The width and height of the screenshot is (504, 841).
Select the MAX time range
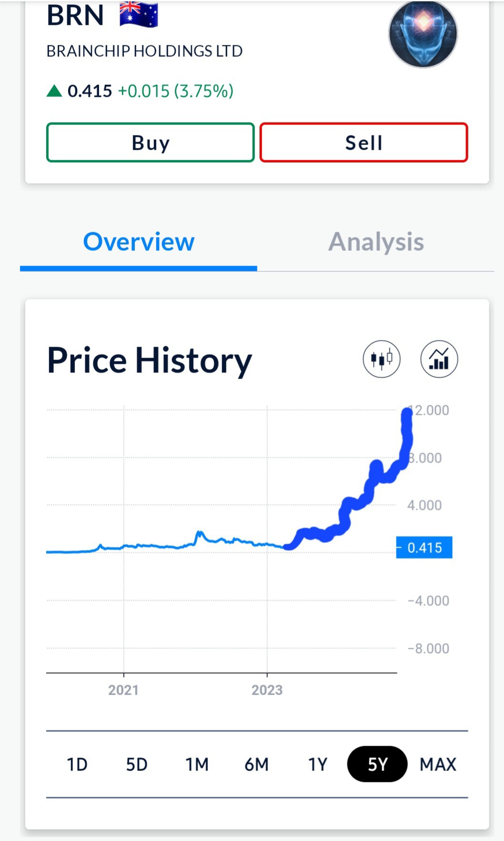pyautogui.click(x=438, y=764)
